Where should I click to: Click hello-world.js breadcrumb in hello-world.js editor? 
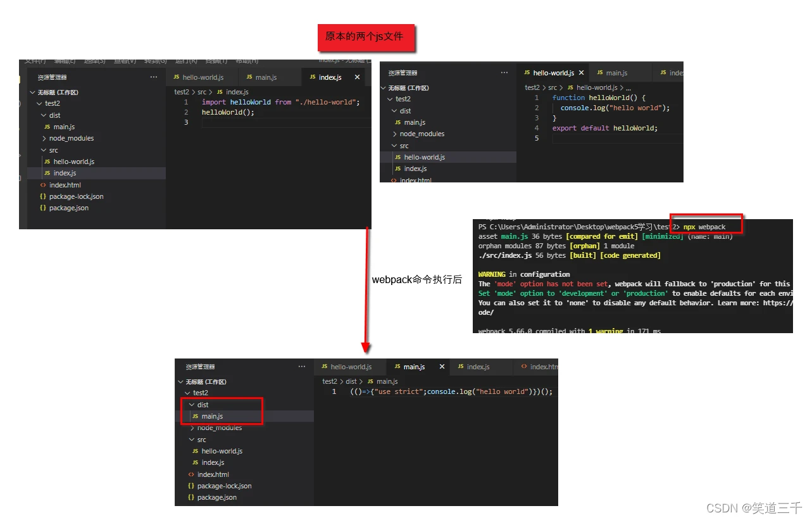pyautogui.click(x=597, y=87)
